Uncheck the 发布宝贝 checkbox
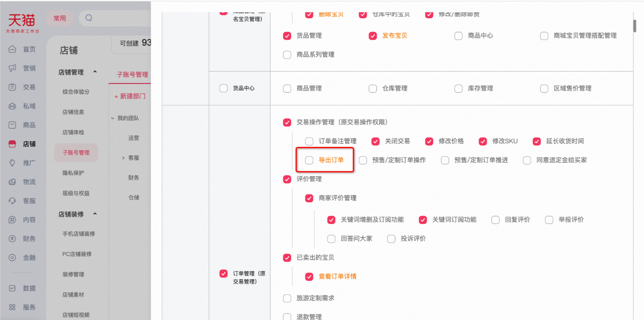644x320 pixels. coord(373,36)
